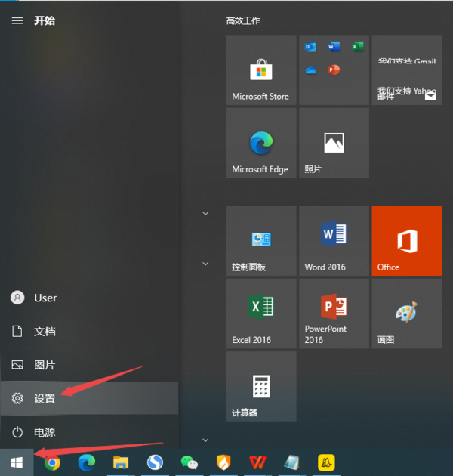Click the orange Office tile
This screenshot has width=453, height=476.
[x=406, y=240]
